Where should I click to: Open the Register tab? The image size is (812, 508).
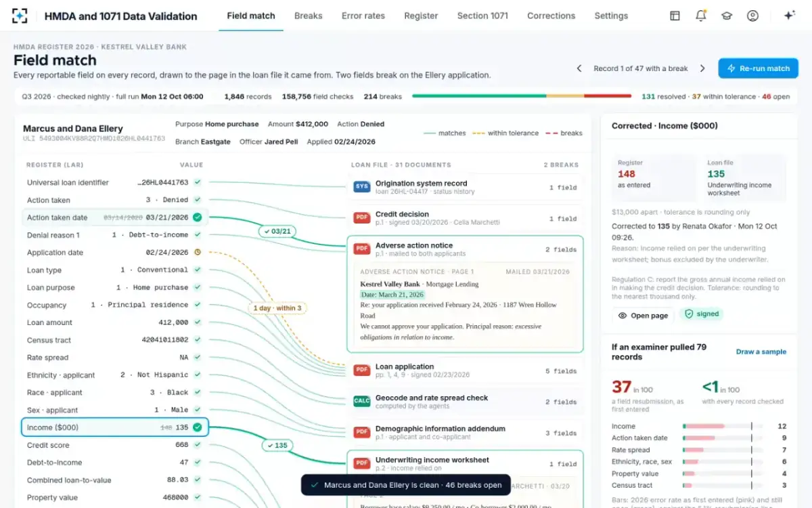(x=421, y=16)
